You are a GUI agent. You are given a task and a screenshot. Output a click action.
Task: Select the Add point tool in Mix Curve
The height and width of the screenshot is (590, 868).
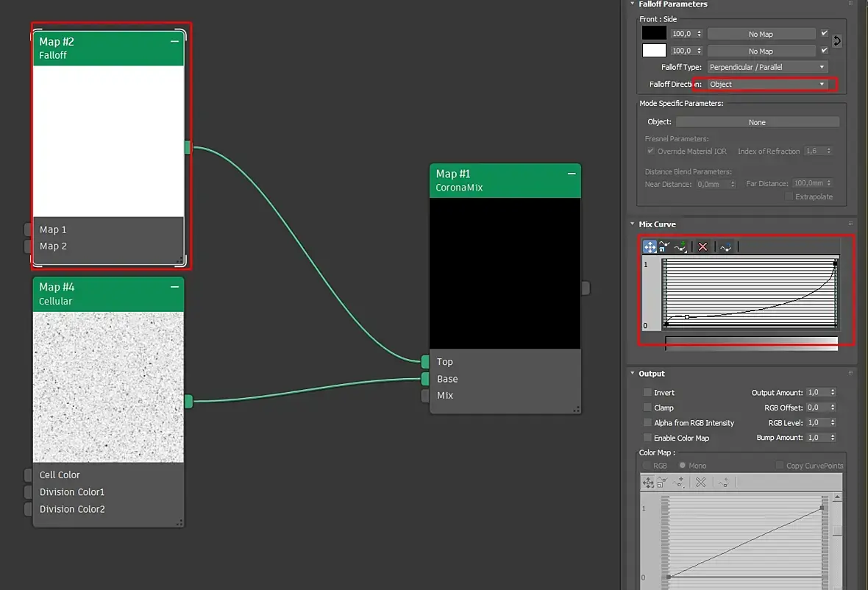[680, 247]
